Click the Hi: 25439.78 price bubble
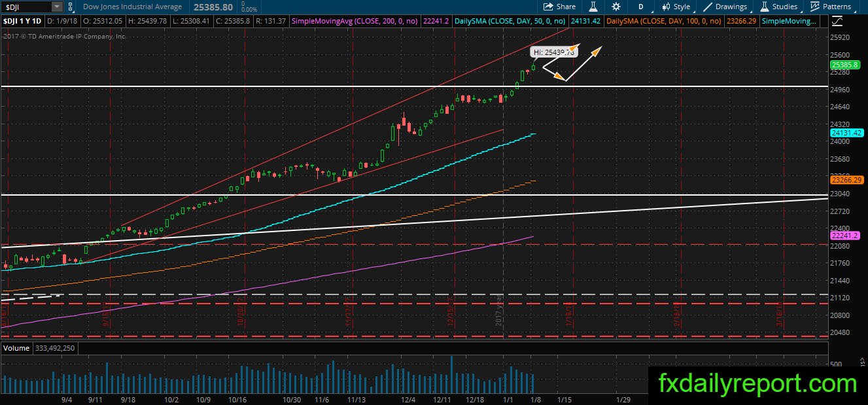The width and height of the screenshot is (868, 405). [554, 52]
